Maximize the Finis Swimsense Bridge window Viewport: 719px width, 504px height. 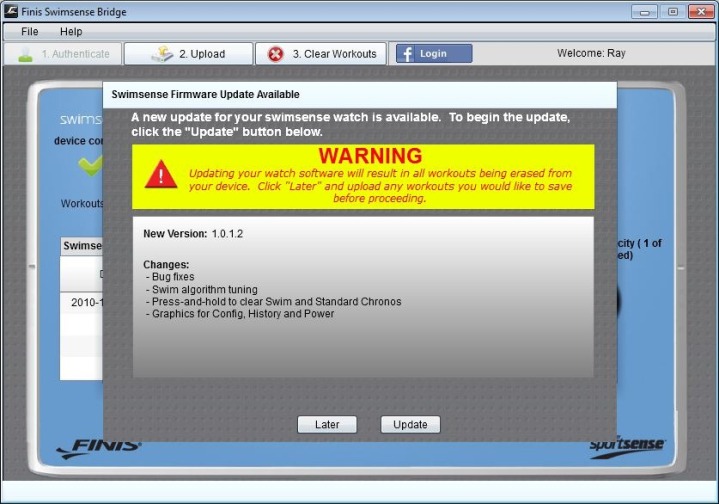(673, 11)
